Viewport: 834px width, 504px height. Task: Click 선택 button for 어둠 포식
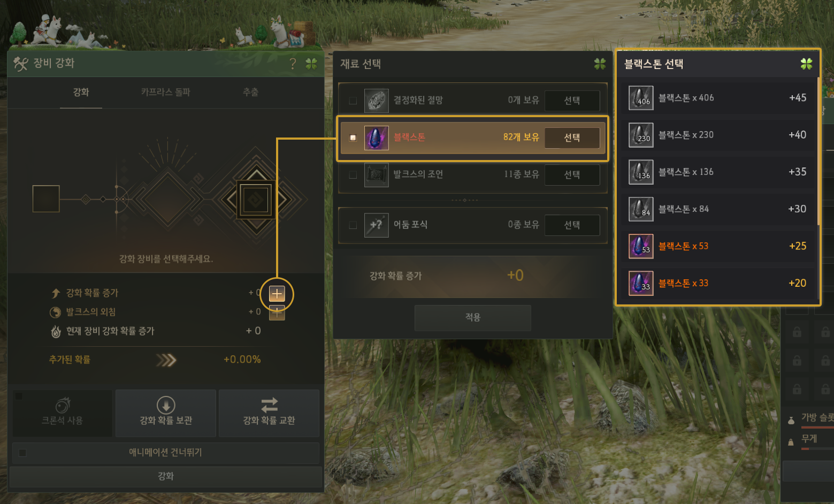(x=572, y=225)
